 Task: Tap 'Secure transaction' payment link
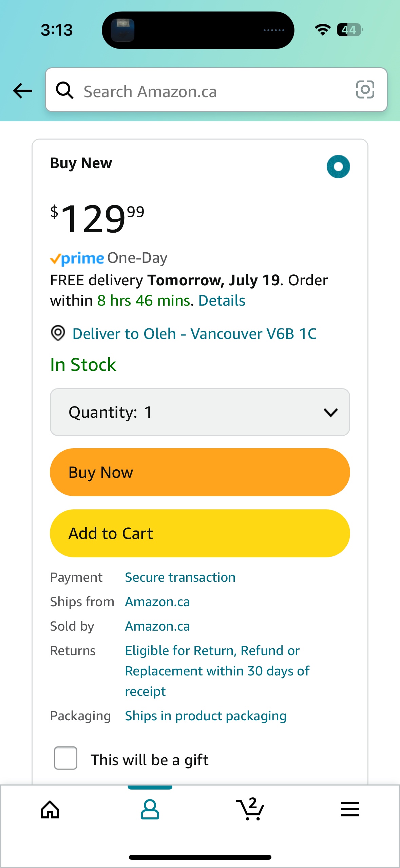coord(180,577)
